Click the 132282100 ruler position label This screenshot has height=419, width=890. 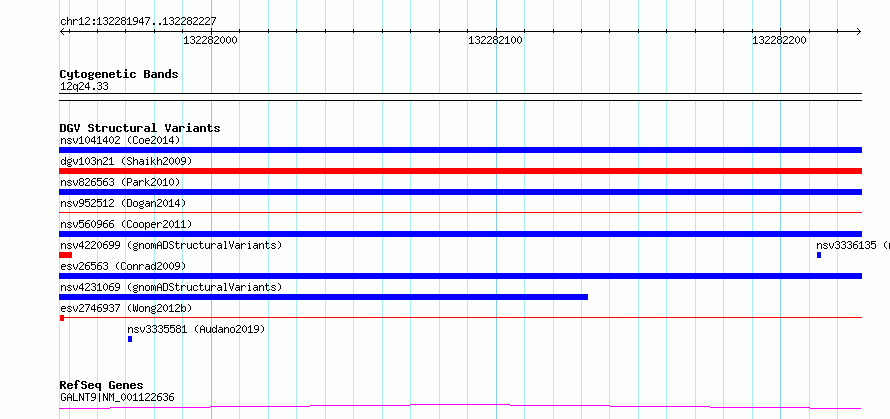point(496,40)
